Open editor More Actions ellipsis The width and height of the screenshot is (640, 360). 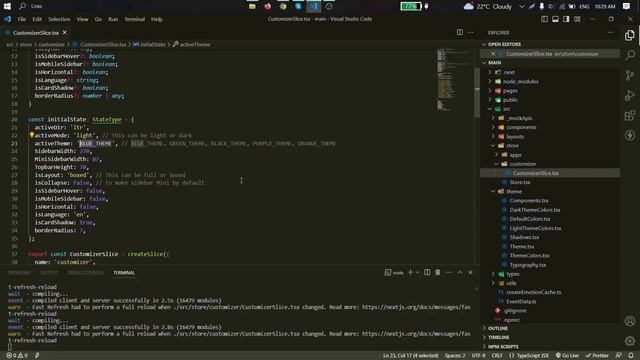471,32
